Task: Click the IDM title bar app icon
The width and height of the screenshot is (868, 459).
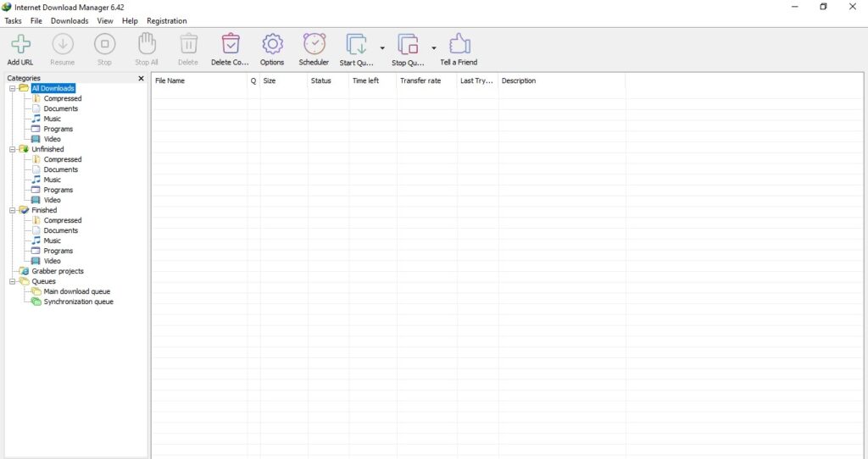Action: 7,7
